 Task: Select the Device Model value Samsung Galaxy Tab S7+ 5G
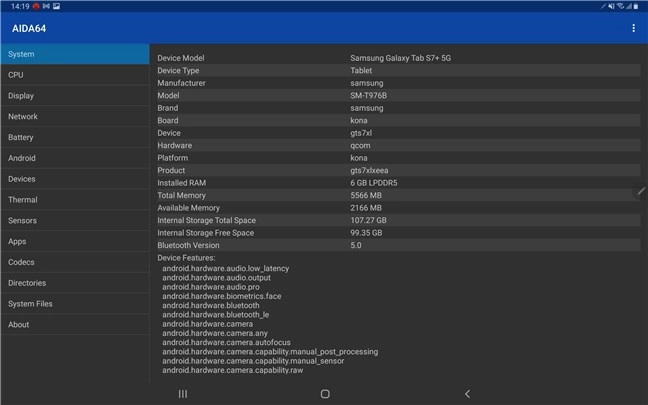point(400,58)
